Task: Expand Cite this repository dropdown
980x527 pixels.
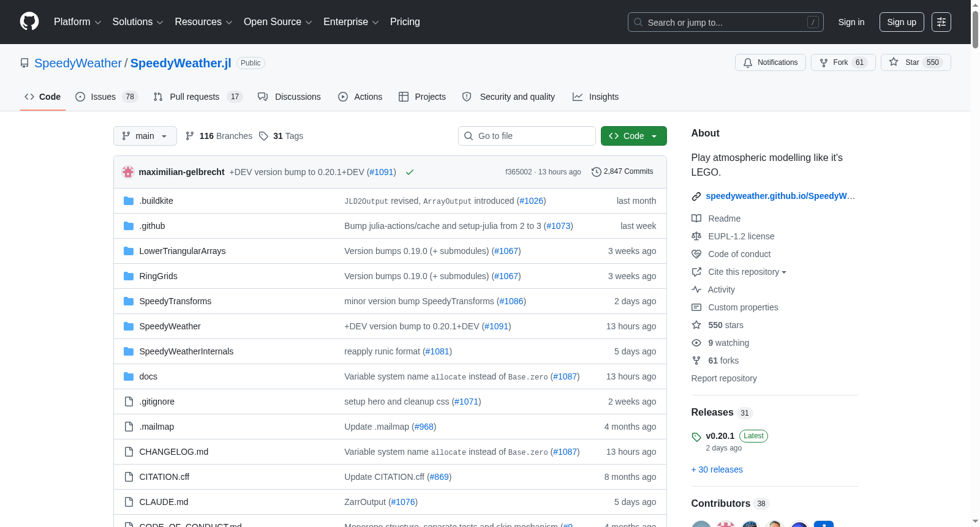Action: [747, 272]
